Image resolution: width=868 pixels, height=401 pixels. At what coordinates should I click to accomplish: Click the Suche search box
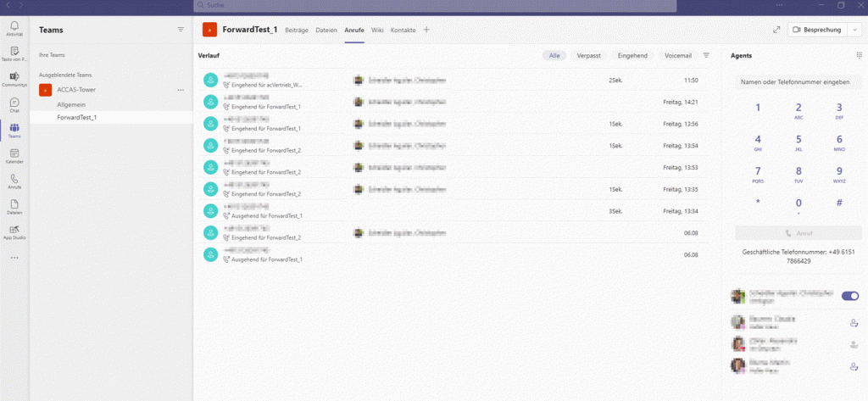[435, 5]
